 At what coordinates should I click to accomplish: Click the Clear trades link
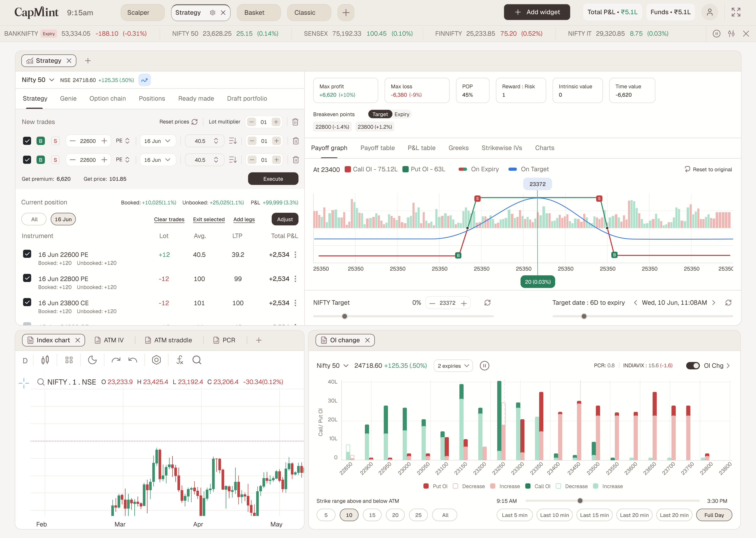(169, 219)
